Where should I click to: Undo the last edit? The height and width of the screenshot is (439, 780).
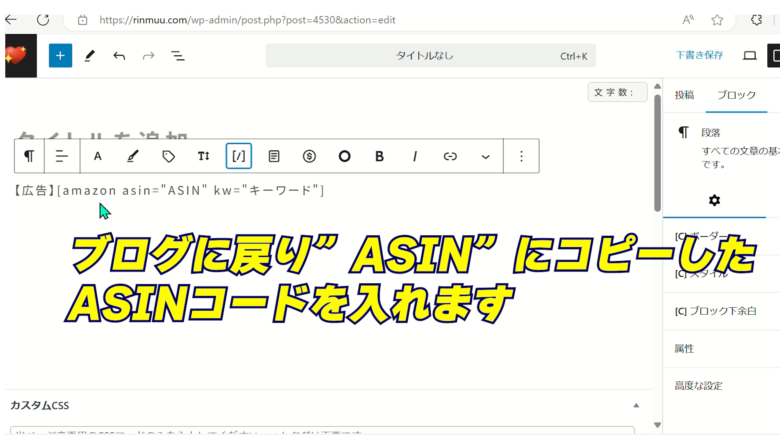coord(119,56)
